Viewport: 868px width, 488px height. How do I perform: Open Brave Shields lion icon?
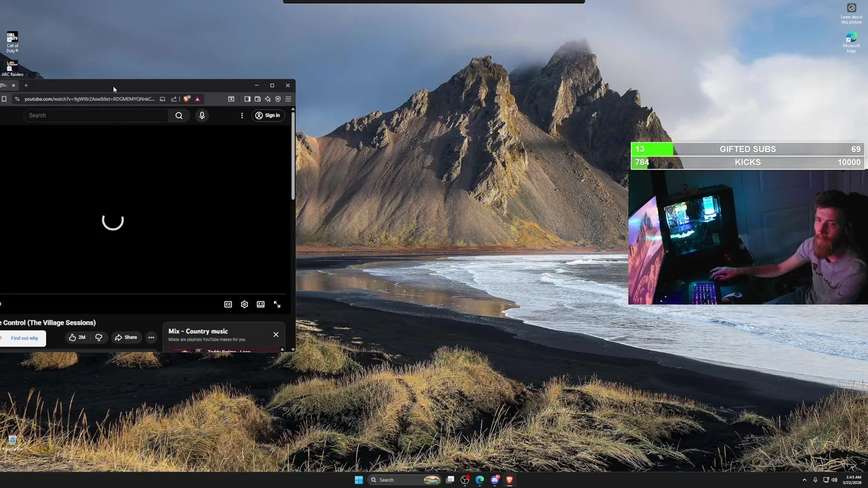pos(186,99)
